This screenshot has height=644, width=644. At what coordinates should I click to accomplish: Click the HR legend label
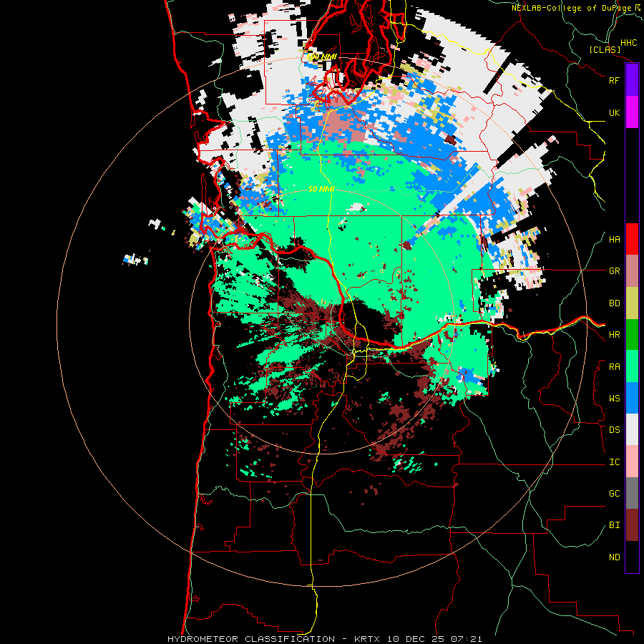615,335
